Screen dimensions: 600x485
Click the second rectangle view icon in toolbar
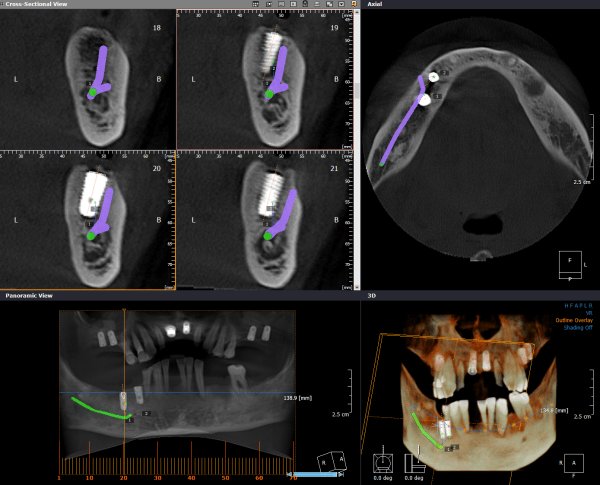[x=293, y=4]
